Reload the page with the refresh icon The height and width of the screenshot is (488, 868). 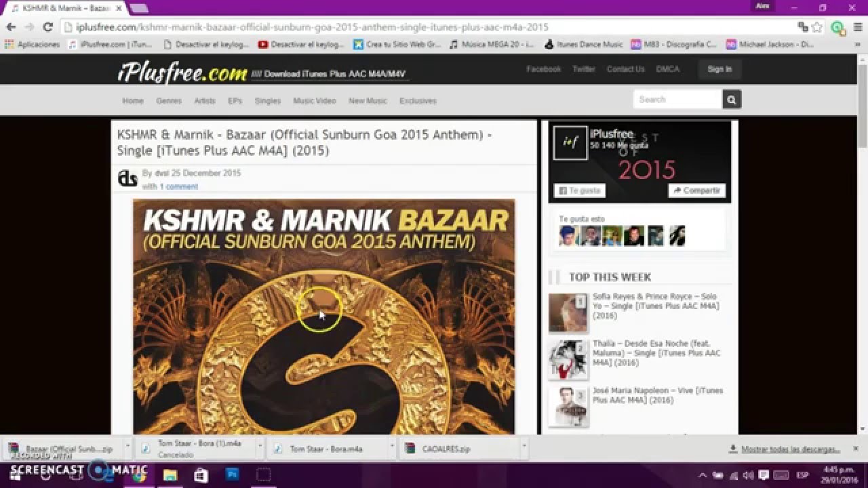click(47, 27)
